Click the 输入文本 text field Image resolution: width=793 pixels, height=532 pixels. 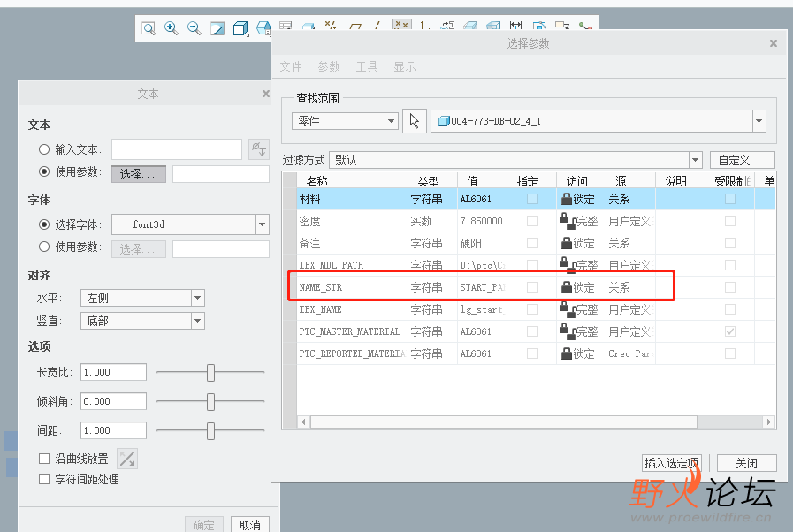click(x=177, y=149)
